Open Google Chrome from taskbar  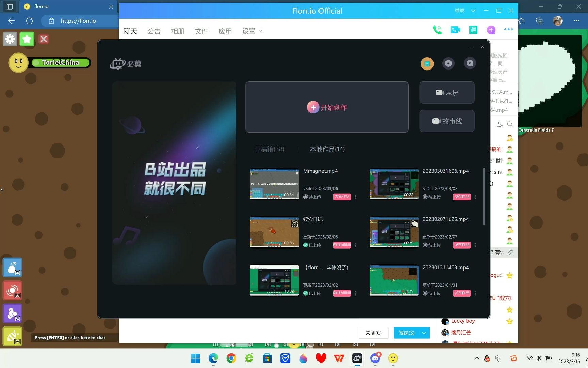click(x=231, y=358)
